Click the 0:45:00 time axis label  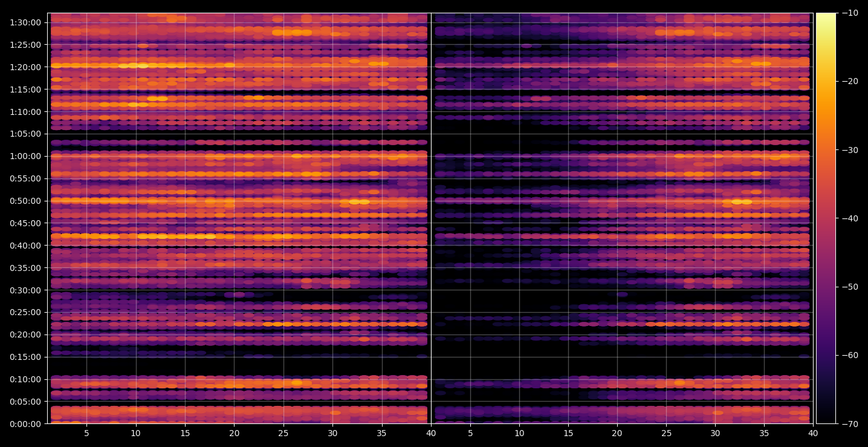(25, 223)
